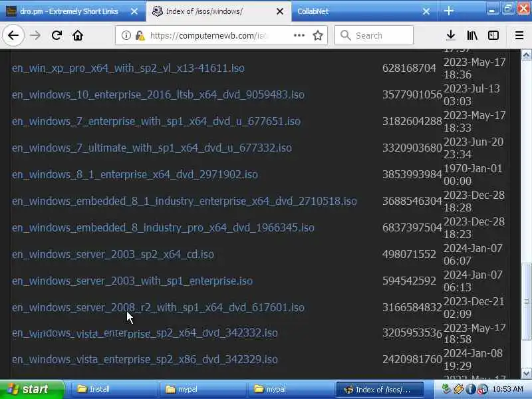532x399 pixels.
Task: Click the vertical scrollbar thumb
Action: coord(526,301)
